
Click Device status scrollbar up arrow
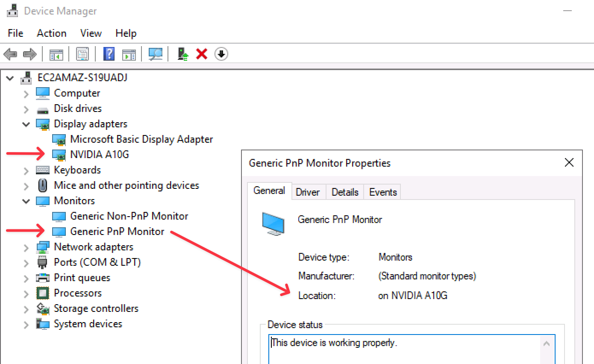[547, 343]
